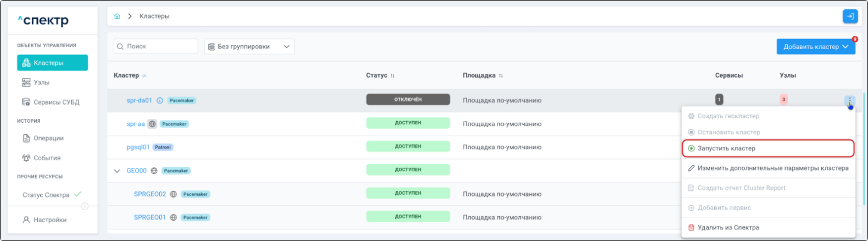Open Настройки in the sidebar

click(49, 220)
